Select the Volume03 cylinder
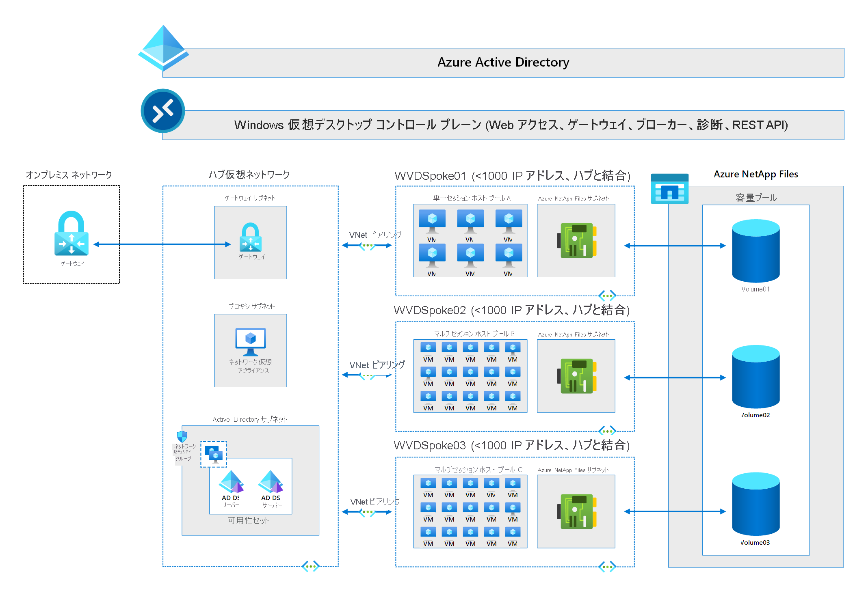Viewport: 868px width, 591px height. 756,504
